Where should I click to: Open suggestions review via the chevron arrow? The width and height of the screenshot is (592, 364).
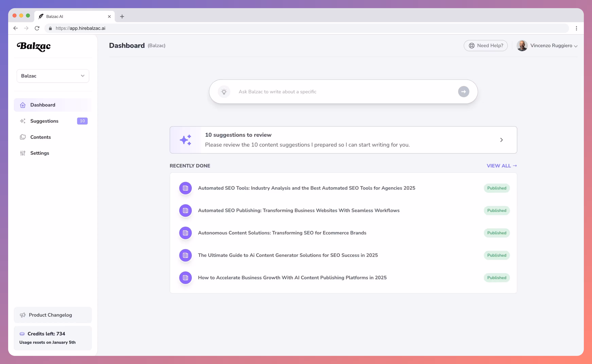click(501, 140)
